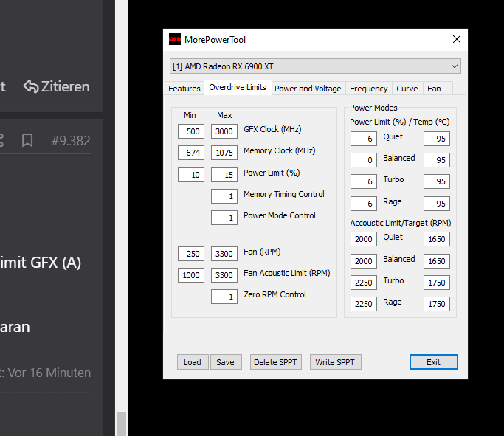Click the Rage acoustic target 1750 field
Image resolution: width=504 pixels, height=436 pixels.
pyautogui.click(x=437, y=304)
